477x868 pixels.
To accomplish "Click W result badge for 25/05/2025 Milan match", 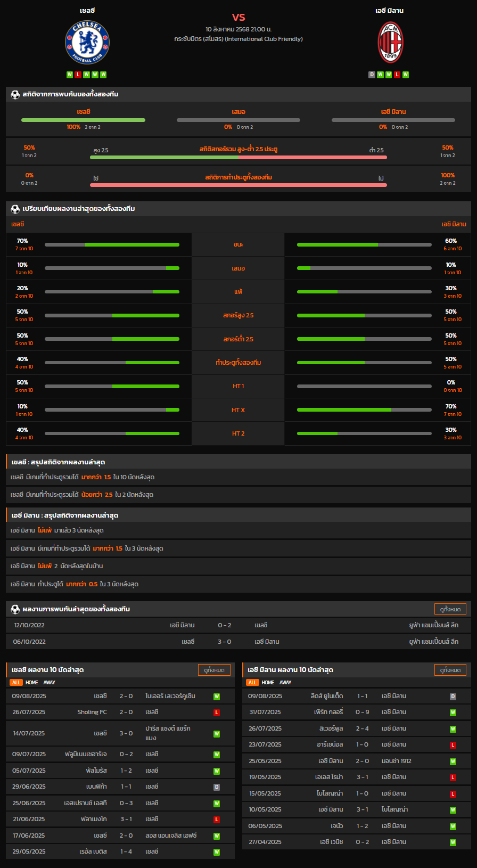I will coord(453,761).
